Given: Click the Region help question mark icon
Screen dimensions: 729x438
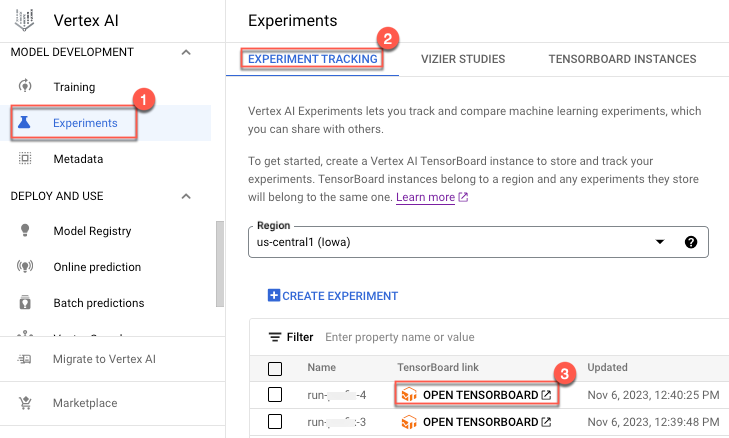Looking at the screenshot, I should click(690, 242).
